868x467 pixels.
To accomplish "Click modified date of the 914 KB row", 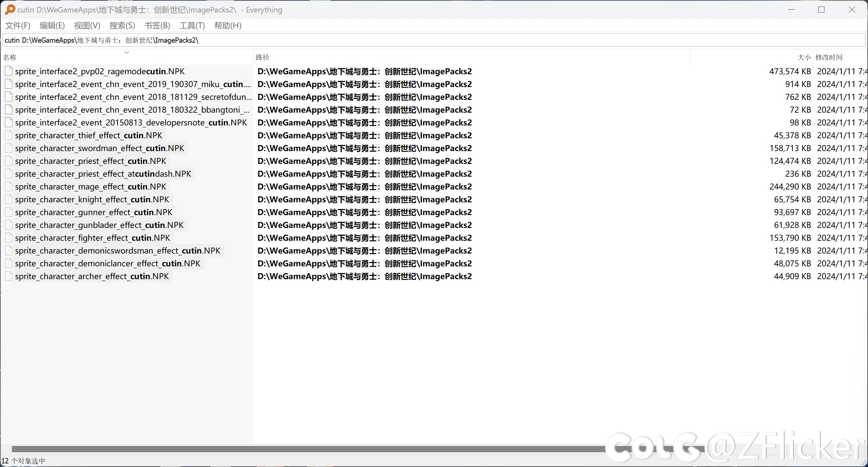I will (x=842, y=84).
